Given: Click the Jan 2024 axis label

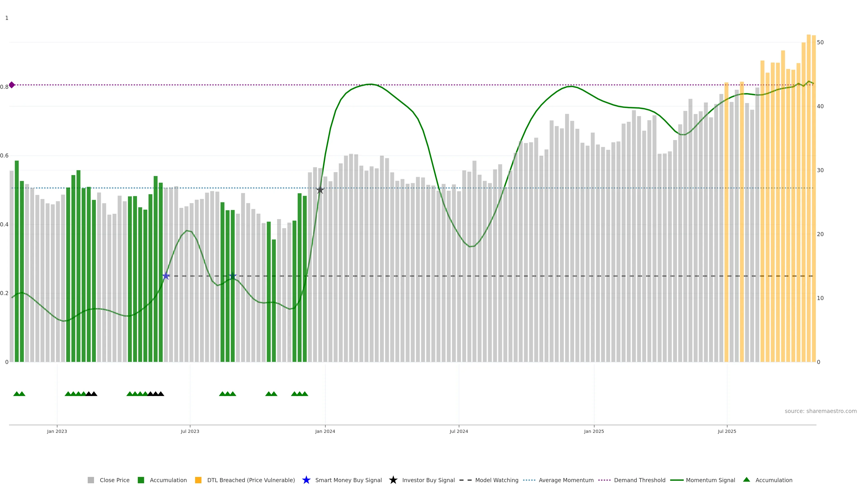Looking at the screenshot, I should [x=325, y=431].
